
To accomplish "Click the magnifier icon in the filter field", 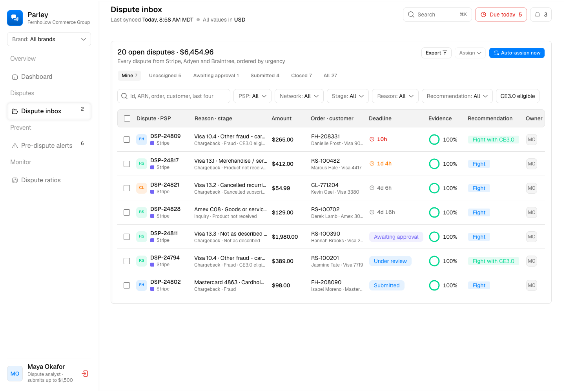I will point(124,96).
